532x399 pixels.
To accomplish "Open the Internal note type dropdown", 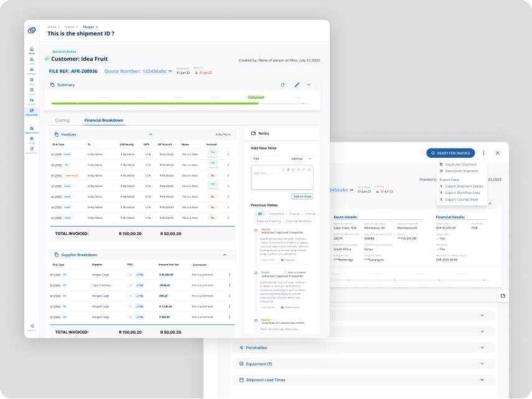I will coord(301,158).
